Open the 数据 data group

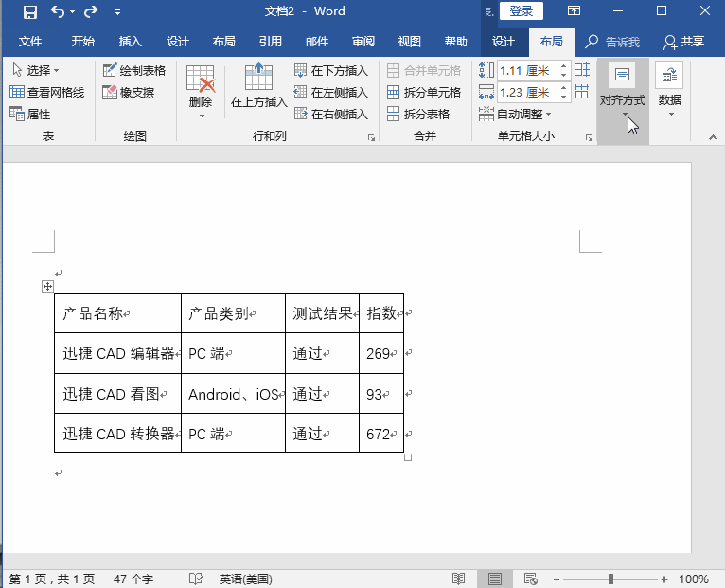coord(669,89)
